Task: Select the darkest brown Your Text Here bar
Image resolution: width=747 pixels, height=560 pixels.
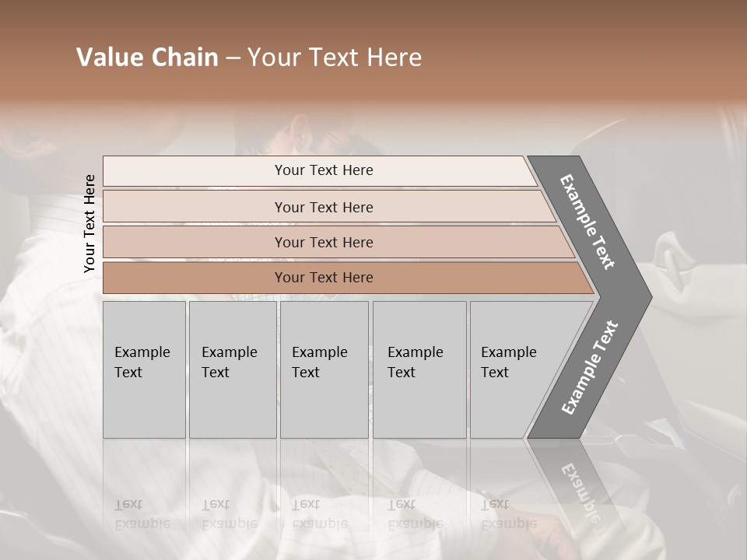Action: coord(323,278)
